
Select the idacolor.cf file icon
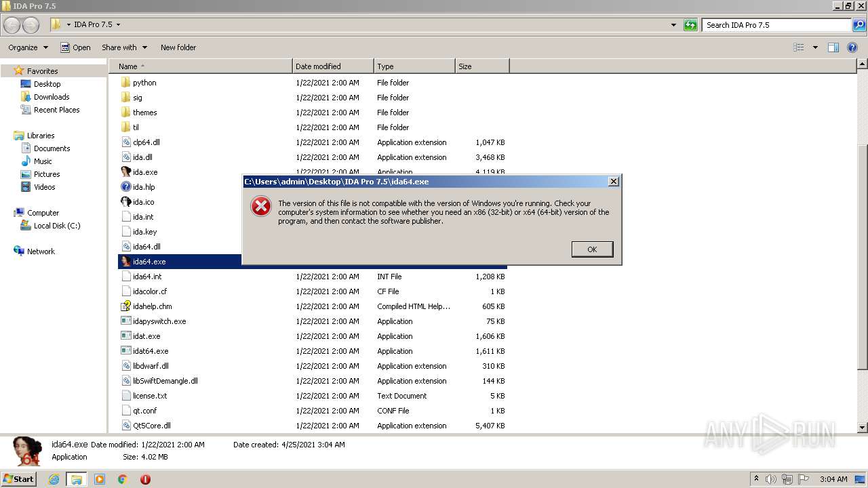tap(125, 291)
